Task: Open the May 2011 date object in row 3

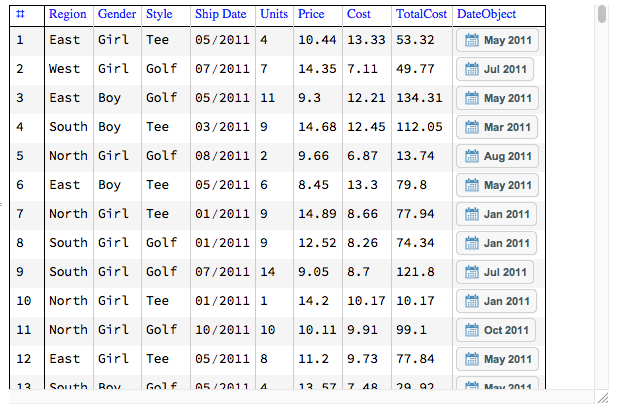Action: pyautogui.click(x=497, y=98)
